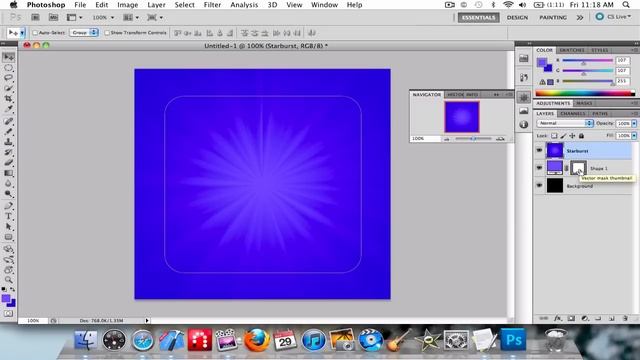640x360 pixels.
Task: Click the Add layer style fx button
Action: pos(558,318)
